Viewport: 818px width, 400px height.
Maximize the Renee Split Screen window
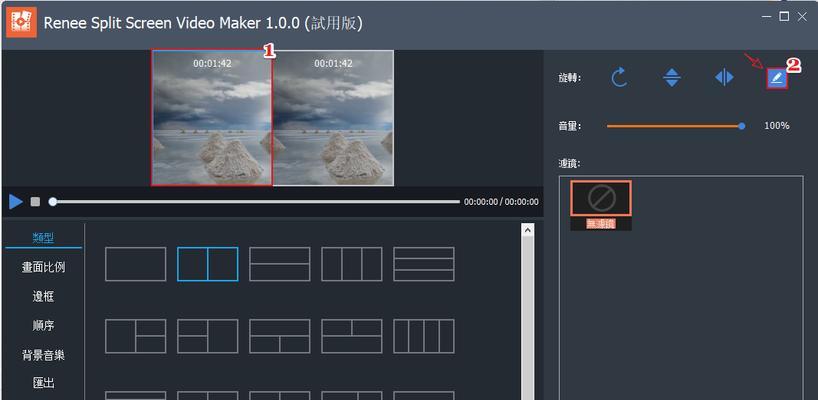point(784,17)
